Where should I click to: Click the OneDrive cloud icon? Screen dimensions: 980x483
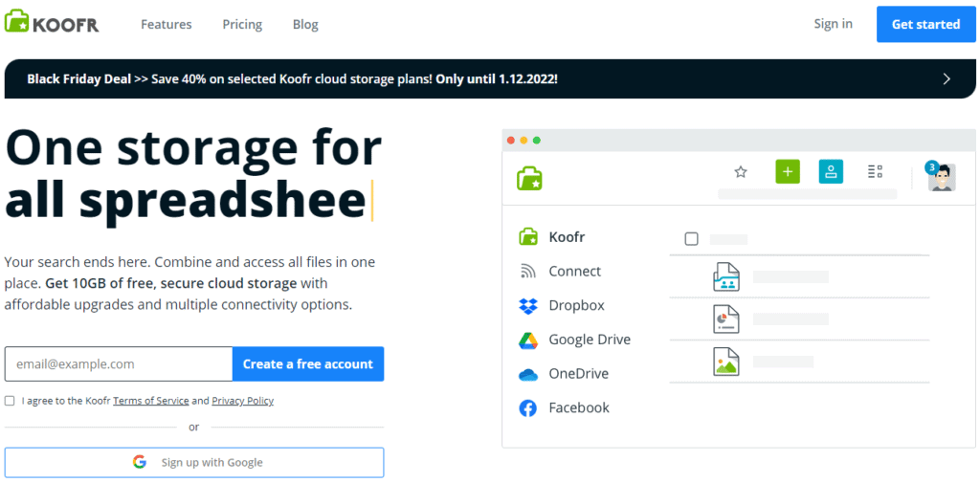[527, 374]
